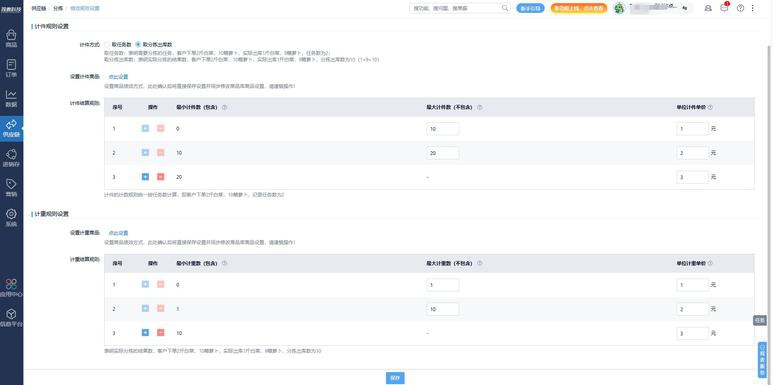Expand the user account dropdown next to avatar
Image resolution: width=772 pixels, height=385 pixels.
(685, 8)
